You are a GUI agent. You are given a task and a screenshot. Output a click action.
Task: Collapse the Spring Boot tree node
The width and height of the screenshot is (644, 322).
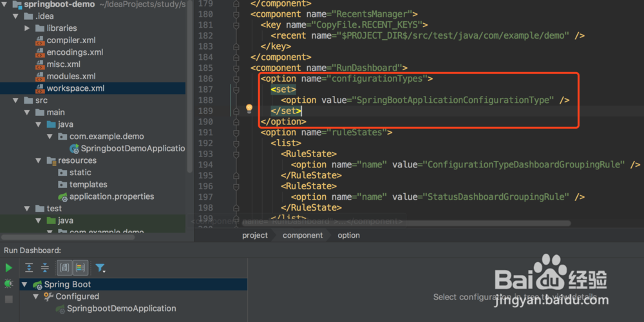tap(25, 285)
